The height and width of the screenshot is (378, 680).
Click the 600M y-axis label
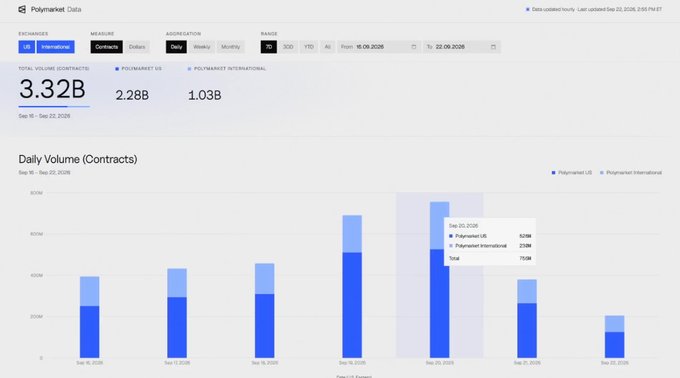click(x=36, y=234)
